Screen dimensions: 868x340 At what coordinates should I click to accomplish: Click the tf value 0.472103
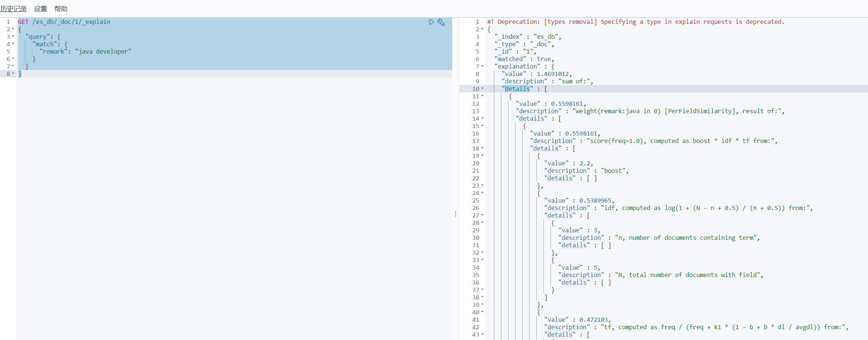pos(593,320)
